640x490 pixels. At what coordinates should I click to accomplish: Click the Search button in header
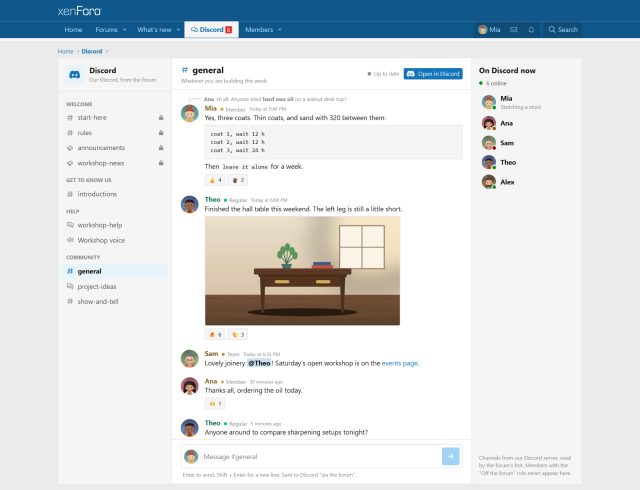coord(563,30)
